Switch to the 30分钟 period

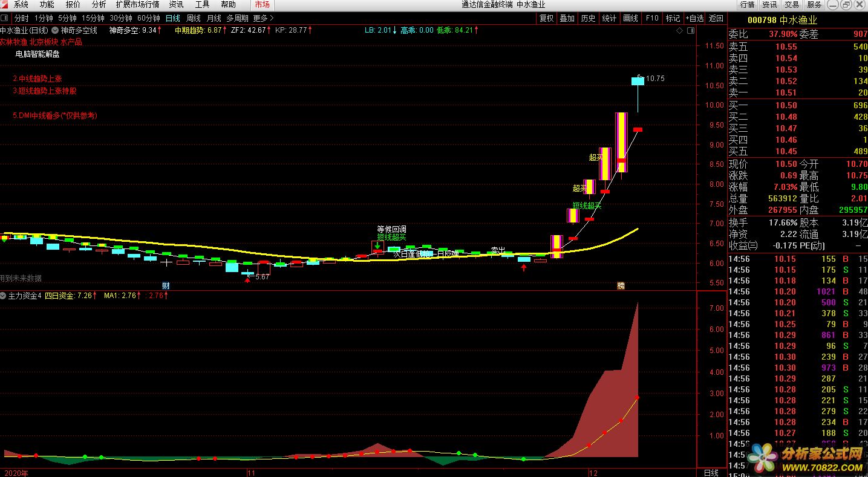point(121,18)
